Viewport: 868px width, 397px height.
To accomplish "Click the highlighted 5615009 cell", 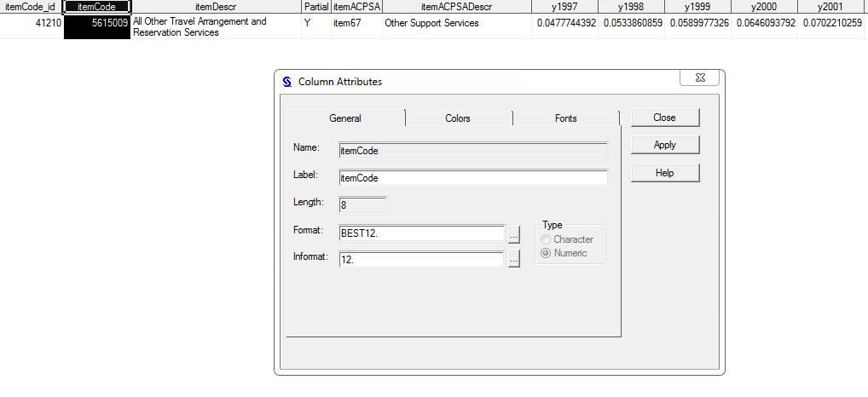I will [x=96, y=26].
